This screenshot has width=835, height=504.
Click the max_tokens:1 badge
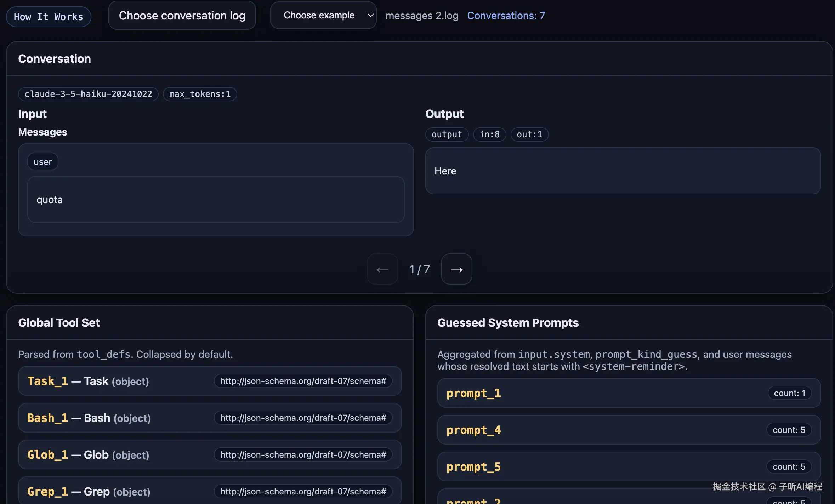pos(200,94)
